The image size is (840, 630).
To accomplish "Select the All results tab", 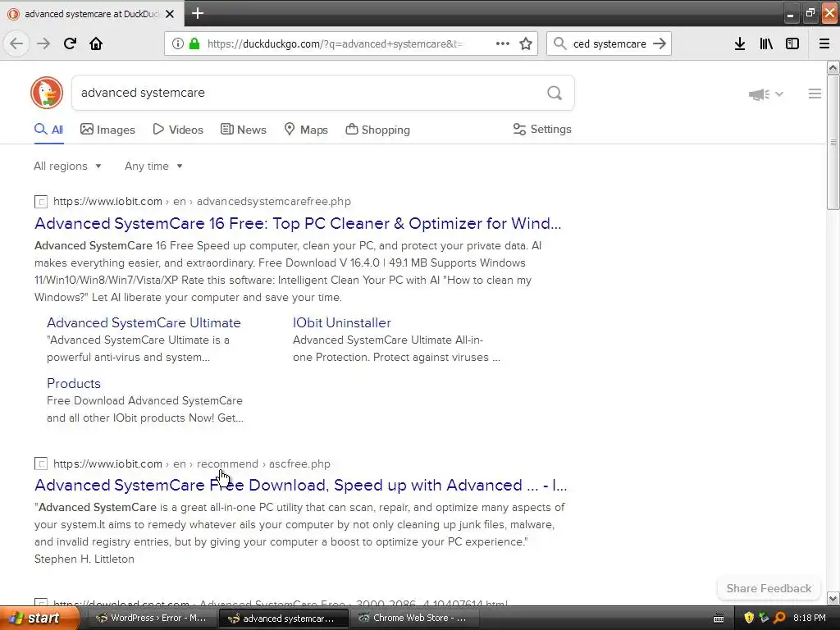I will pyautogui.click(x=48, y=130).
